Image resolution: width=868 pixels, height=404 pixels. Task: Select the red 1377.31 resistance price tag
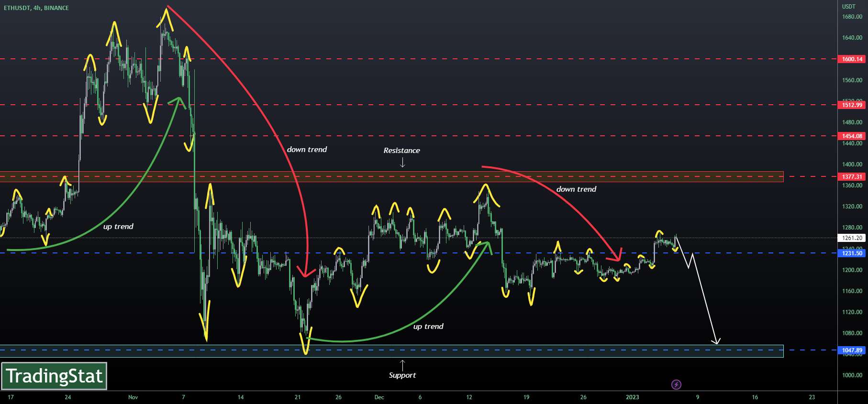click(852, 177)
